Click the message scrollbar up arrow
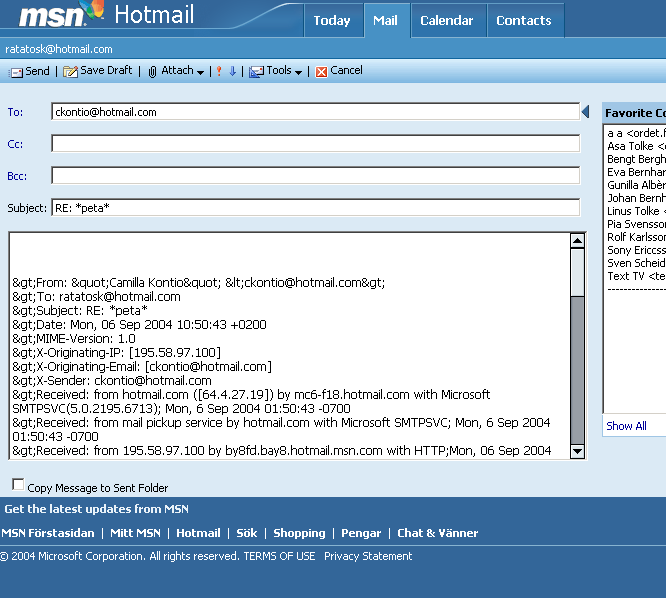This screenshot has height=598, width=666. point(577,241)
